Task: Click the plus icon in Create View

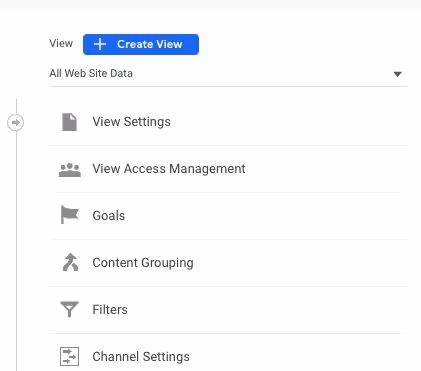Action: [100, 44]
